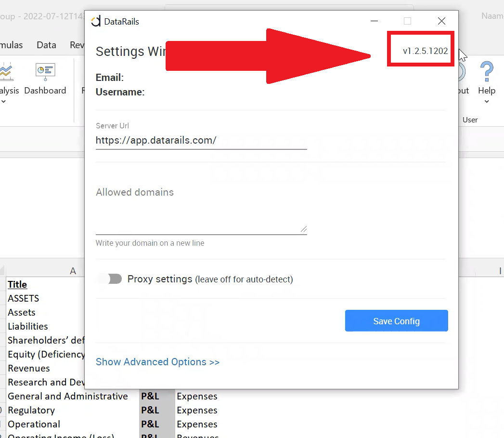504x438 pixels.
Task: Click the DataRails logo in title bar
Action: (96, 21)
